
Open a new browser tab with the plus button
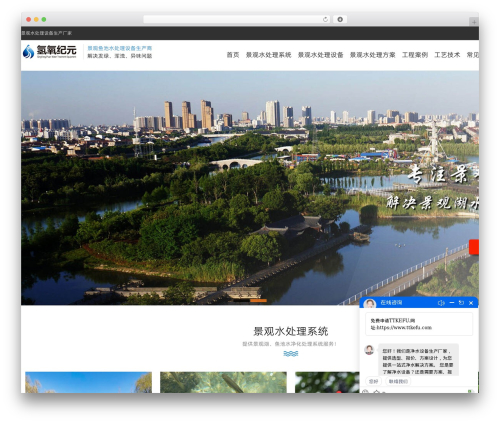[474, 22]
